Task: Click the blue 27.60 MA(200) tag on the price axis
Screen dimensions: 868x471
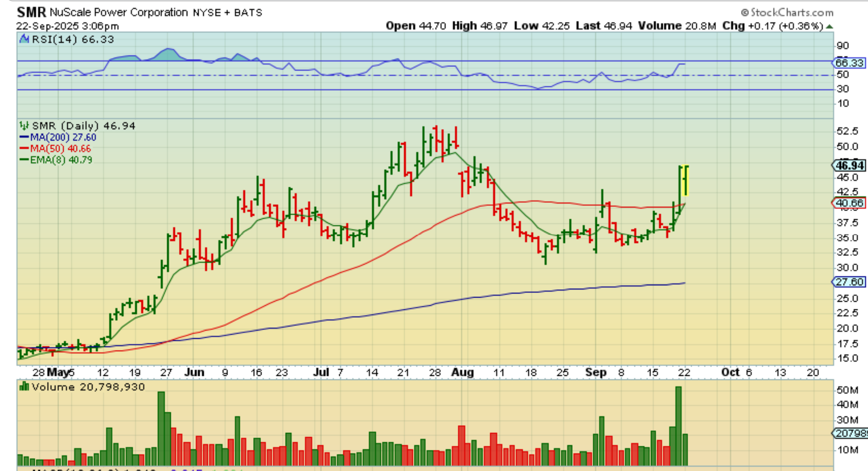Action: tap(849, 282)
